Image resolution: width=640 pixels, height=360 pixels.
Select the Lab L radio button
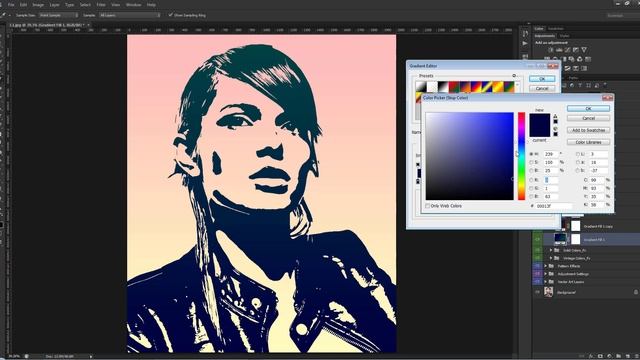(x=578, y=154)
